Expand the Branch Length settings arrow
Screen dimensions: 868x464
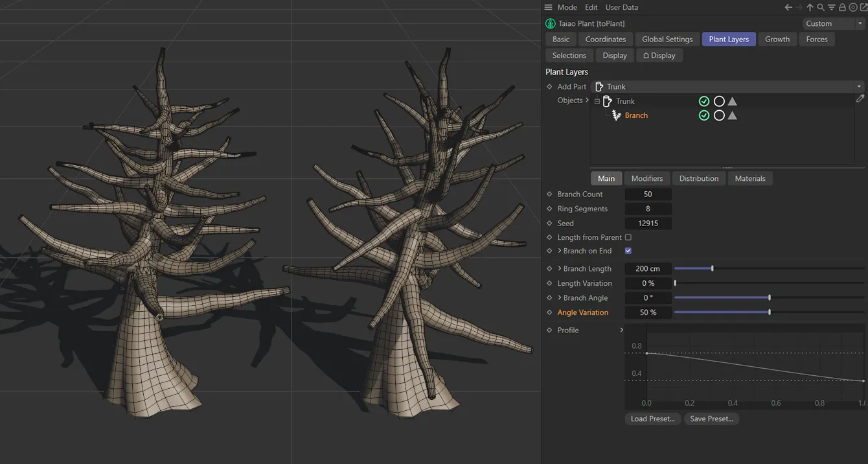coord(560,268)
